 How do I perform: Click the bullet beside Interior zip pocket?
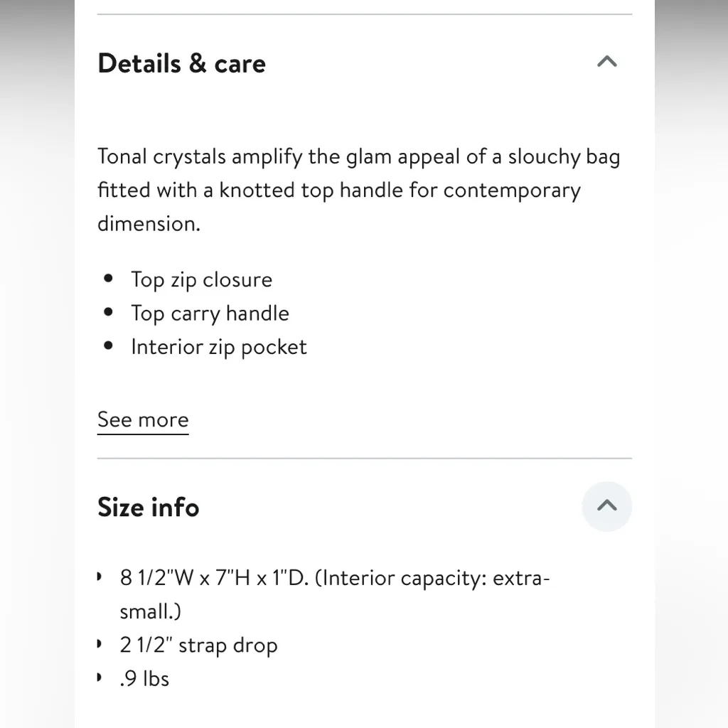(108, 346)
